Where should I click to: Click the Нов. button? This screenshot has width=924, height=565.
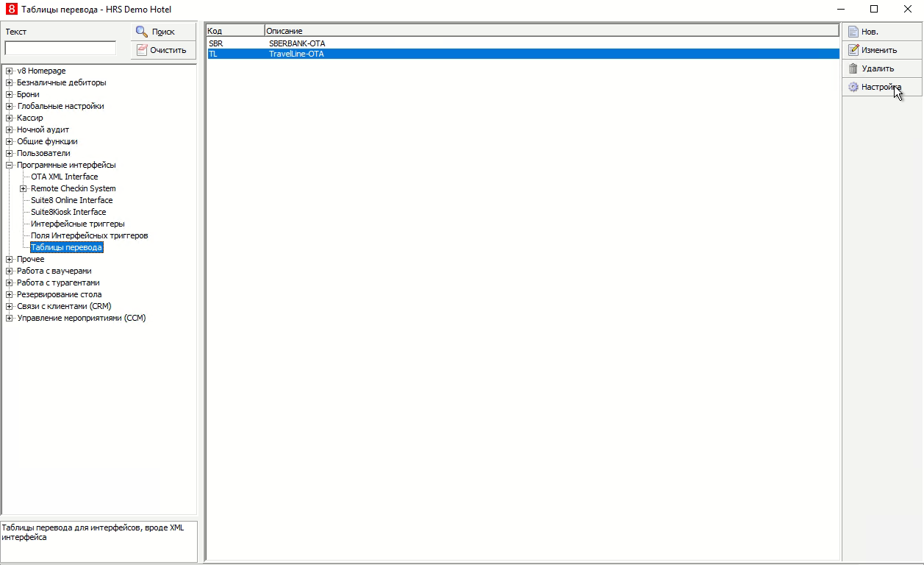click(882, 32)
